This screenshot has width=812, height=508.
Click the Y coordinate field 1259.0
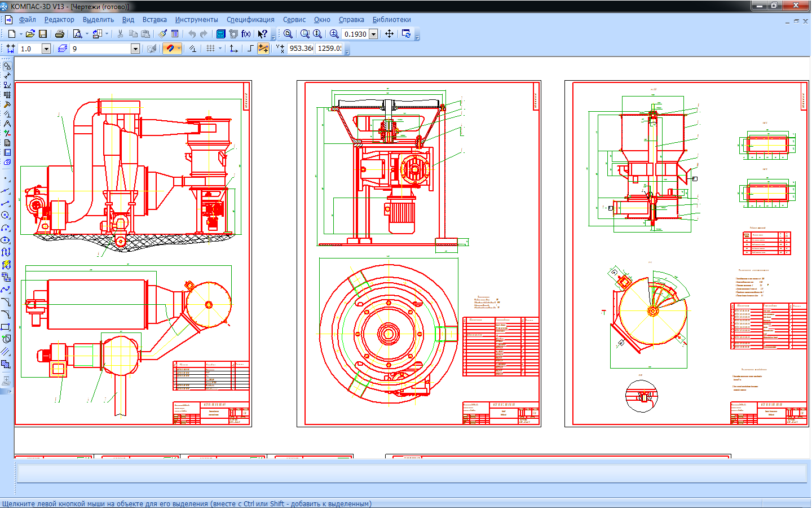coord(329,49)
